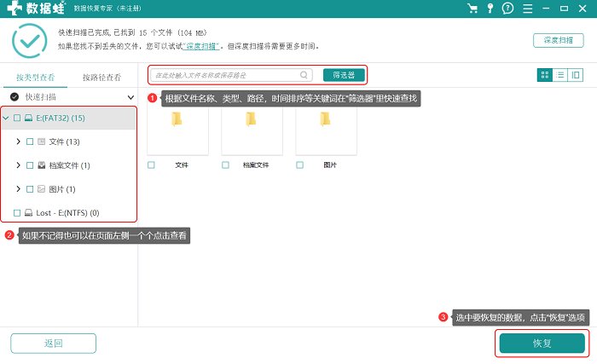Image resolution: width=597 pixels, height=364 pixels.
Task: Open the hamburger menu icon
Action: (528, 9)
